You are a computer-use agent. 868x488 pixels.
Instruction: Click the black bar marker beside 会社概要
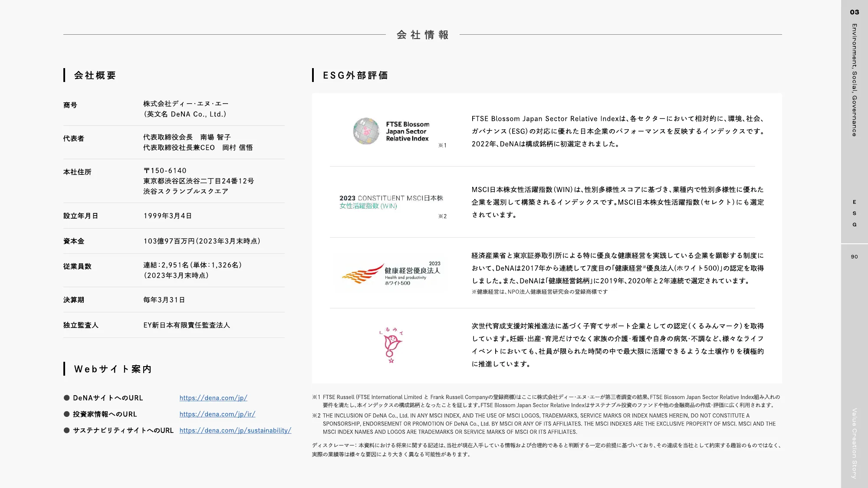pyautogui.click(x=65, y=75)
